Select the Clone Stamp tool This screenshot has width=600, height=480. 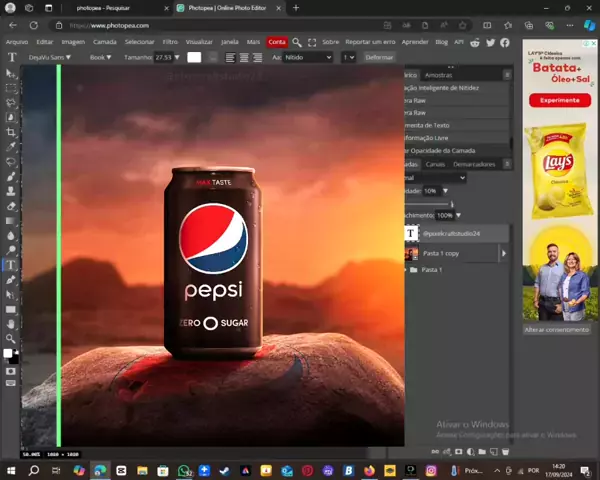pyautogui.click(x=11, y=191)
